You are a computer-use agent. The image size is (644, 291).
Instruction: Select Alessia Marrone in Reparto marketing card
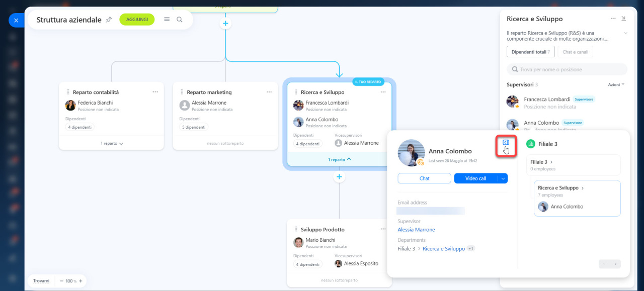(x=209, y=103)
